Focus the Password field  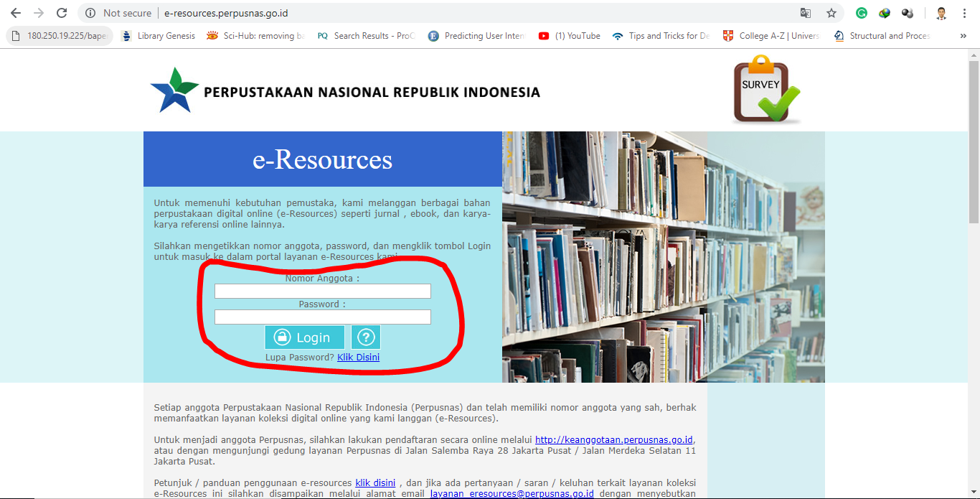pyautogui.click(x=323, y=317)
